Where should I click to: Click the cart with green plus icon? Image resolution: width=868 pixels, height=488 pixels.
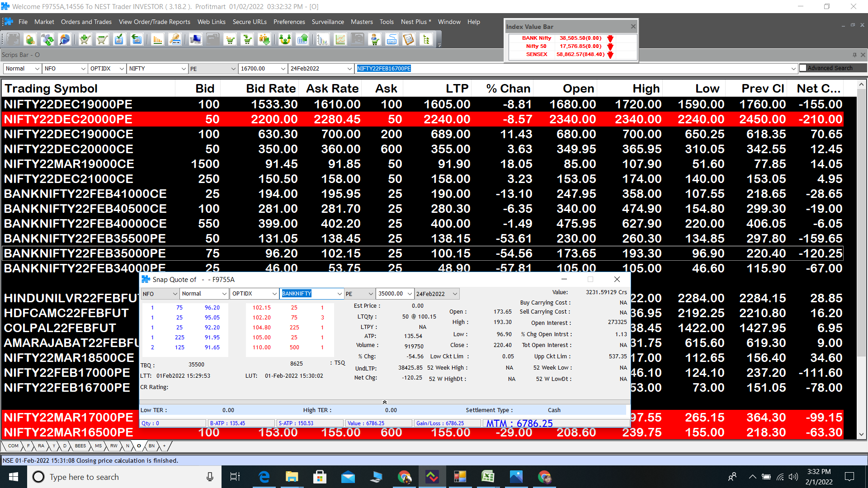tap(85, 40)
